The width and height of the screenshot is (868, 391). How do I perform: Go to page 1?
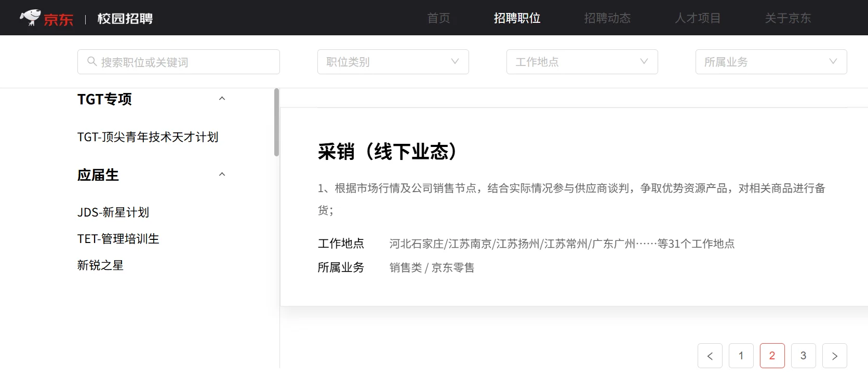(741, 356)
